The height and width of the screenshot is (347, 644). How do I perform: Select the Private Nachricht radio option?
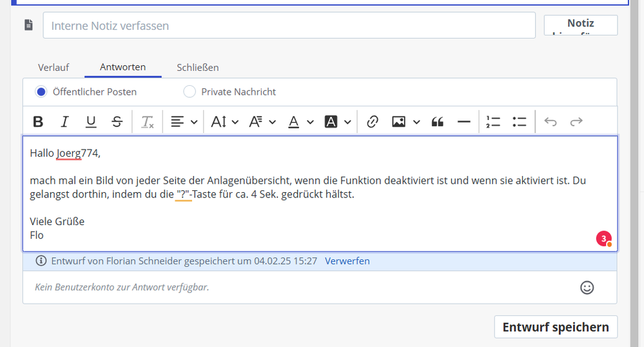click(x=190, y=92)
